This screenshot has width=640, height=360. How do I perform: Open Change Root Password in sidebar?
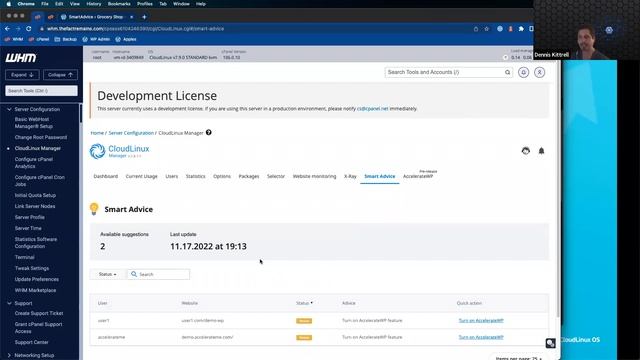click(x=41, y=137)
